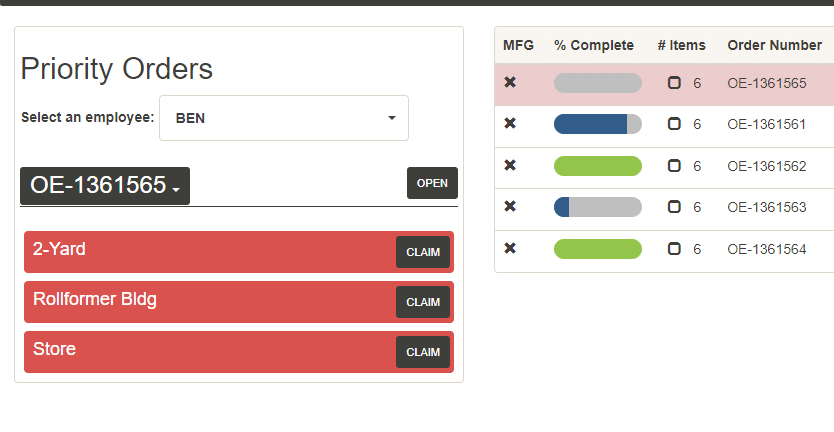Claim the Store location

pyautogui.click(x=423, y=352)
